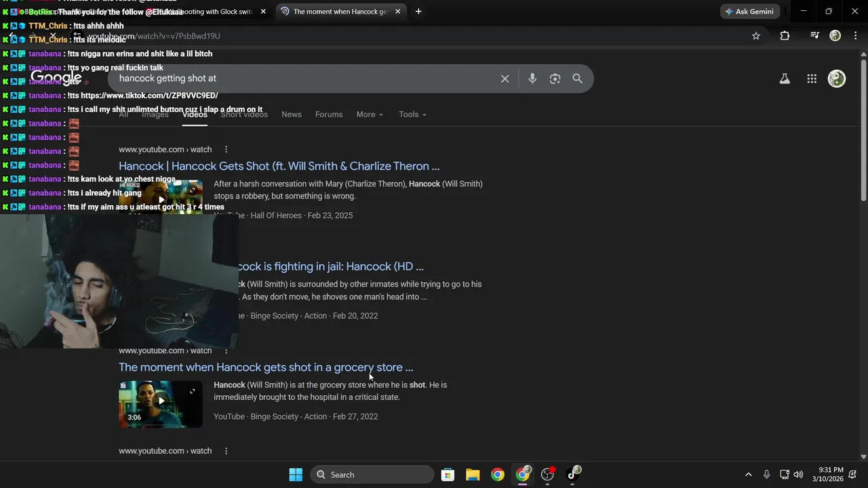Switch to the Forums results tab

pos(329,115)
